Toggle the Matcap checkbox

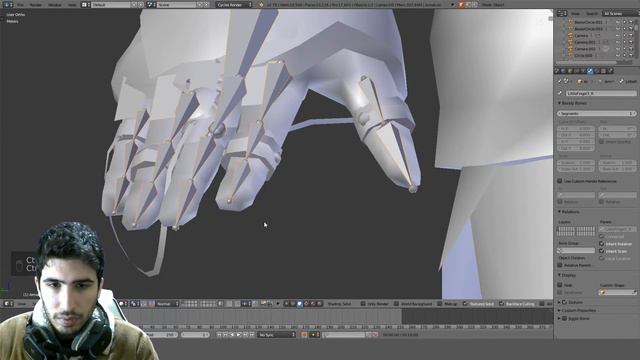pyautogui.click(x=440, y=304)
